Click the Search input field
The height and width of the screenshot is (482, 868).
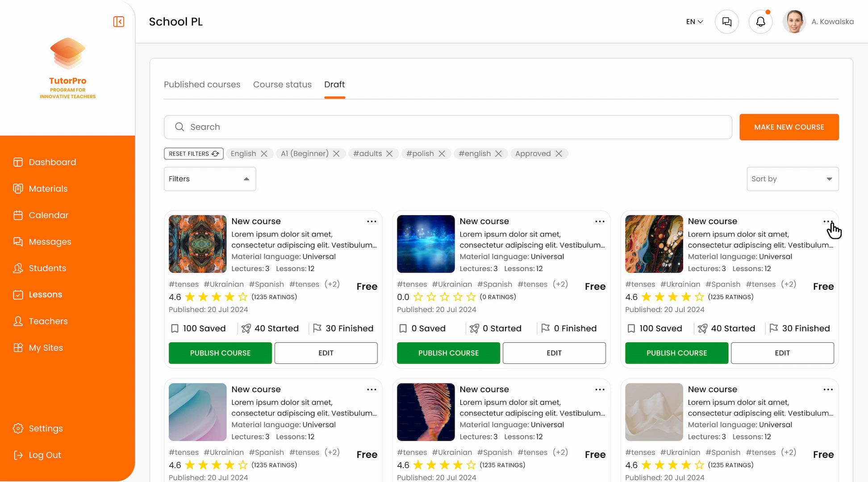tap(448, 127)
